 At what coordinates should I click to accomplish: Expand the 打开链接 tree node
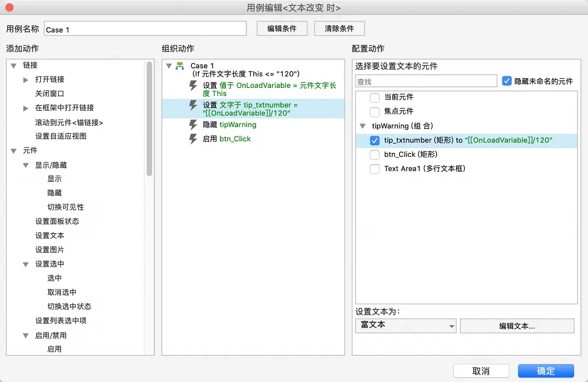coord(26,80)
